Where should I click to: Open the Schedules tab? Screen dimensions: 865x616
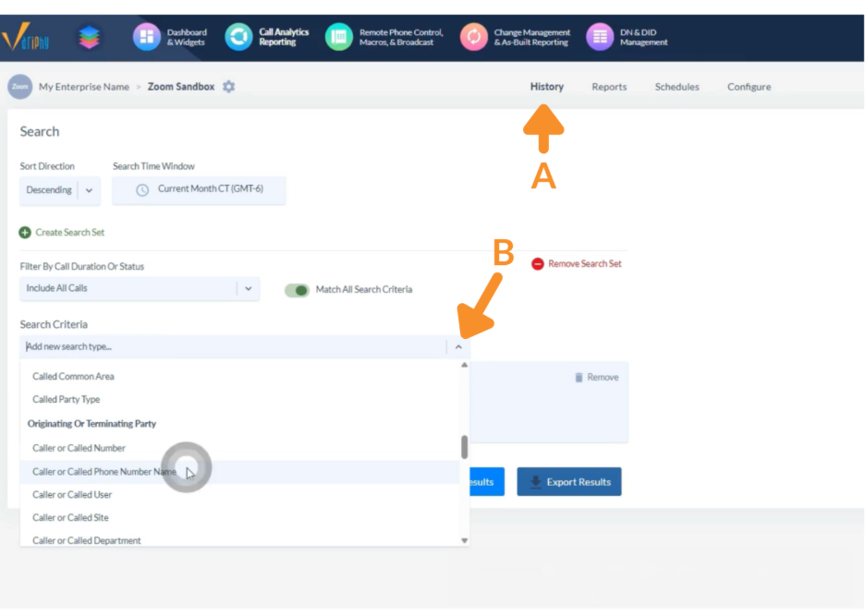(676, 87)
